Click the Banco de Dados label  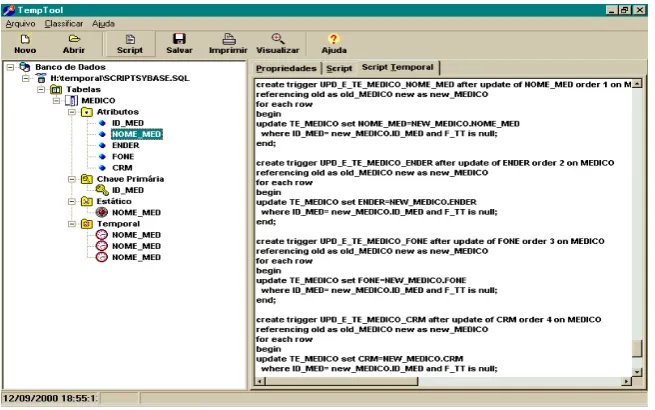click(70, 67)
